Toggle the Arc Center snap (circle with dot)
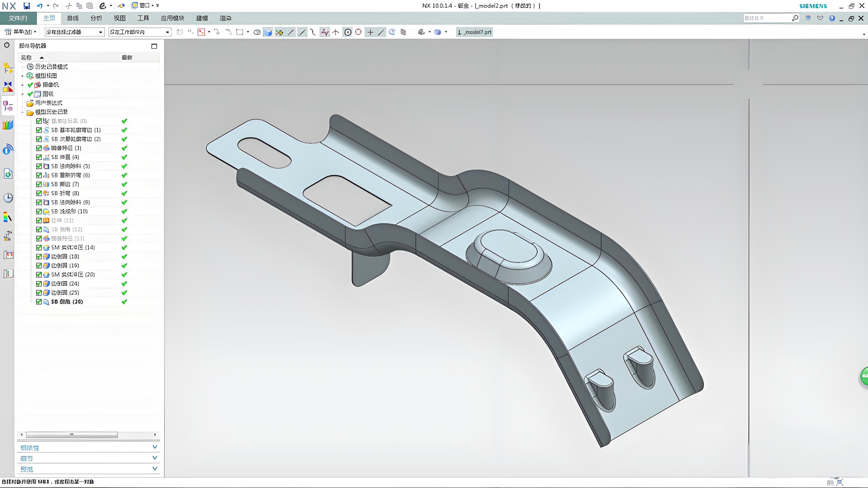The image size is (868, 488). pos(348,32)
